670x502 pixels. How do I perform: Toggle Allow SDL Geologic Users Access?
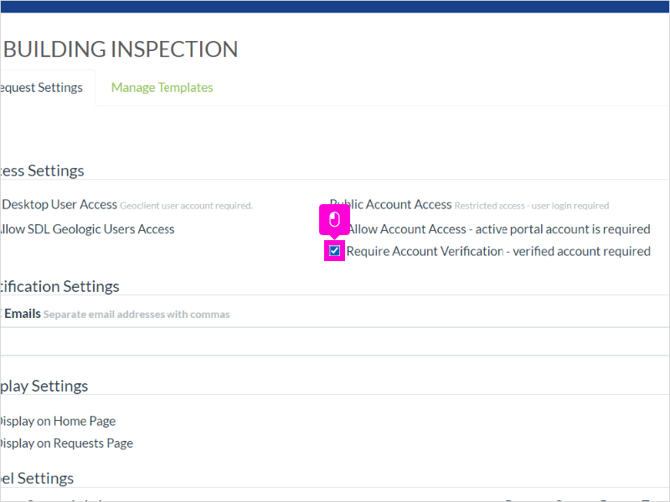pyautogui.click(x=87, y=229)
